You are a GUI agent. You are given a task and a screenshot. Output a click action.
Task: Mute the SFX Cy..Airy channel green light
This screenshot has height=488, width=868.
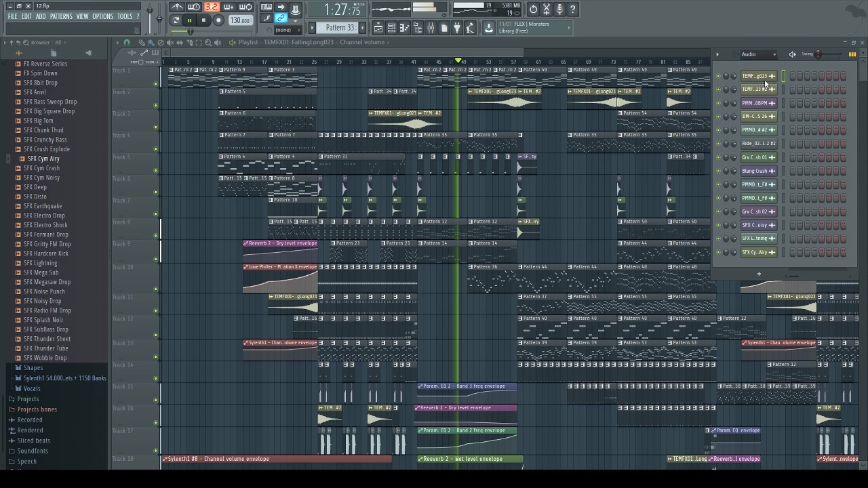[718, 252]
